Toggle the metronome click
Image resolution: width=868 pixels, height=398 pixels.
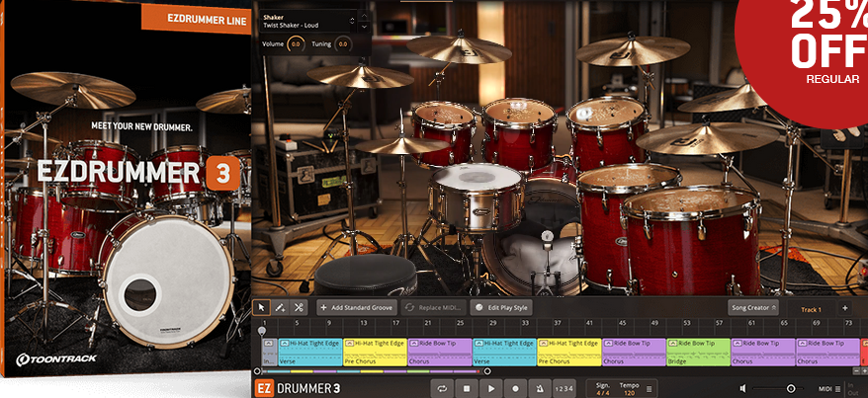[539, 388]
